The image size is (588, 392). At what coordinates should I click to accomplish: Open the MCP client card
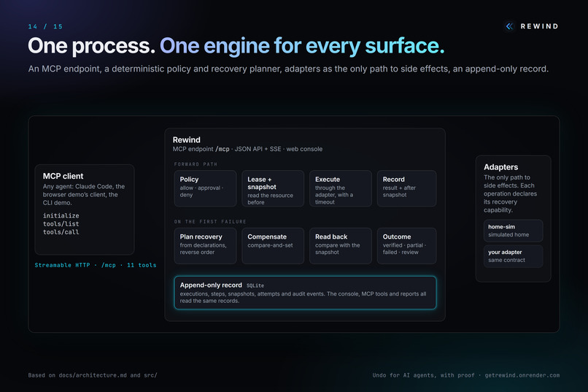(x=85, y=210)
